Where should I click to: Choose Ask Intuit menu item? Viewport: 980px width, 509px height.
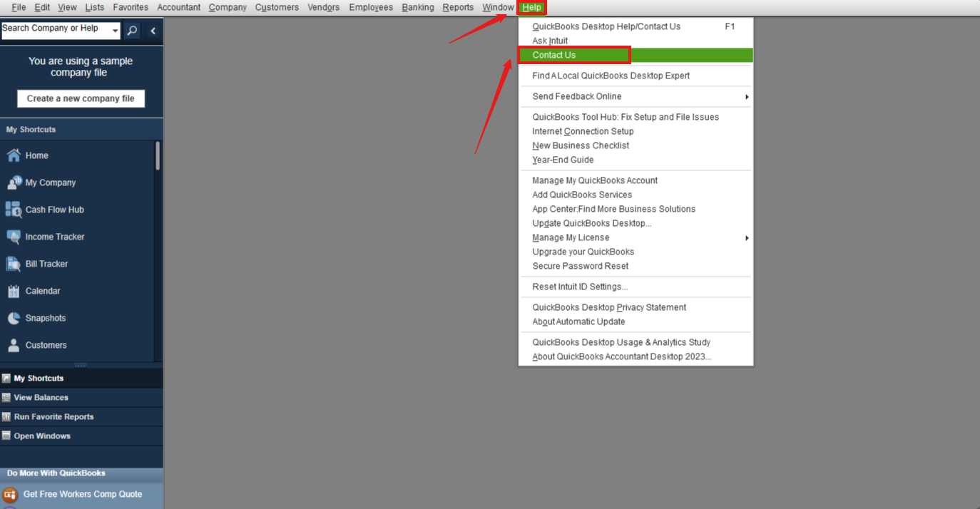pyautogui.click(x=636, y=41)
